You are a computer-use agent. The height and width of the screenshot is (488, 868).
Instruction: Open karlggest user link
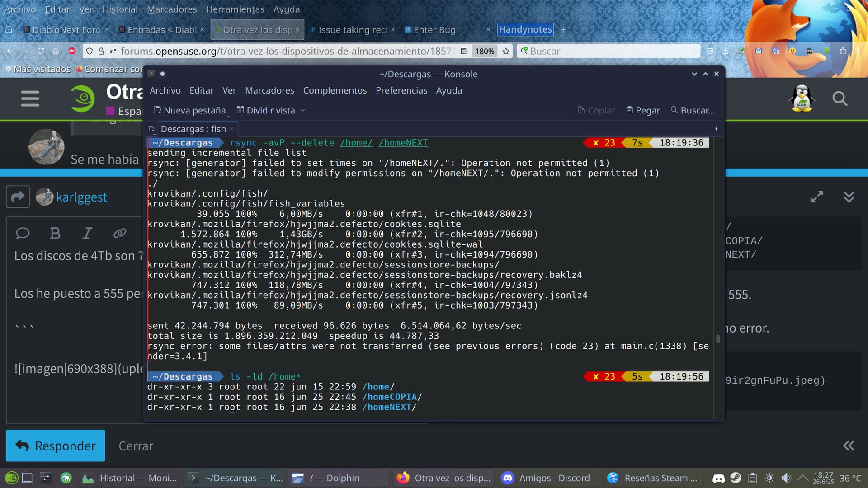point(81,197)
